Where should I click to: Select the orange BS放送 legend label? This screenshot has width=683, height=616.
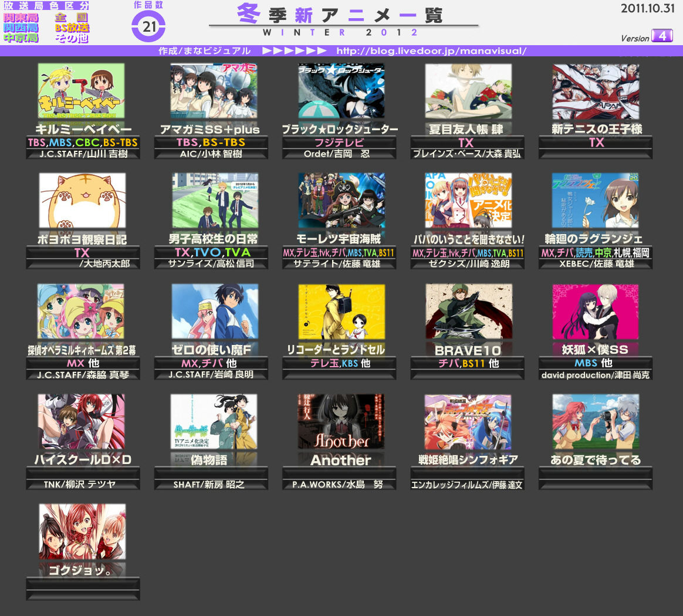click(72, 28)
